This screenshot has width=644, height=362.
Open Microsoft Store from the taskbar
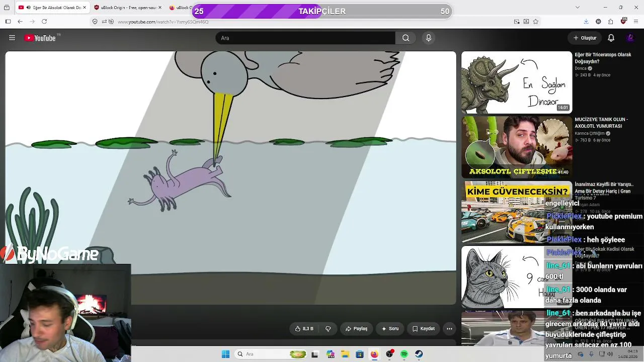click(x=360, y=354)
